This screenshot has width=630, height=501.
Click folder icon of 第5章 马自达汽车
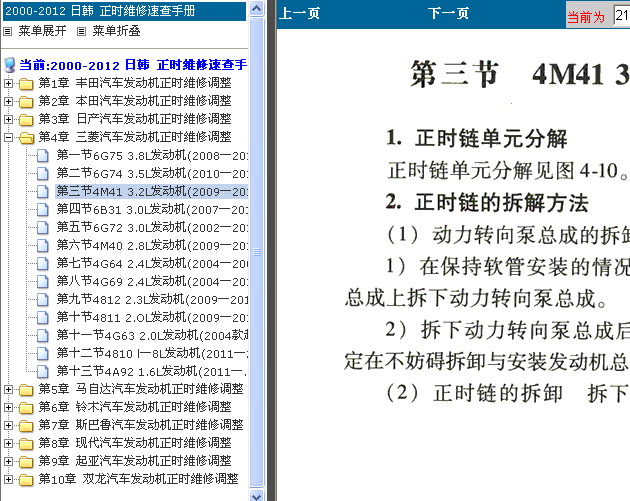tap(26, 390)
